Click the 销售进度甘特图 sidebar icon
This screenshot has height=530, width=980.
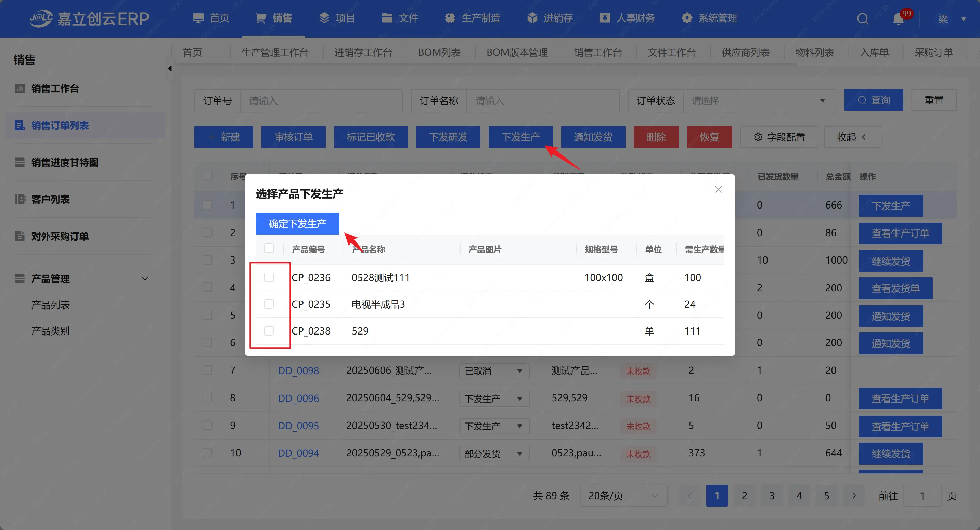(x=20, y=163)
